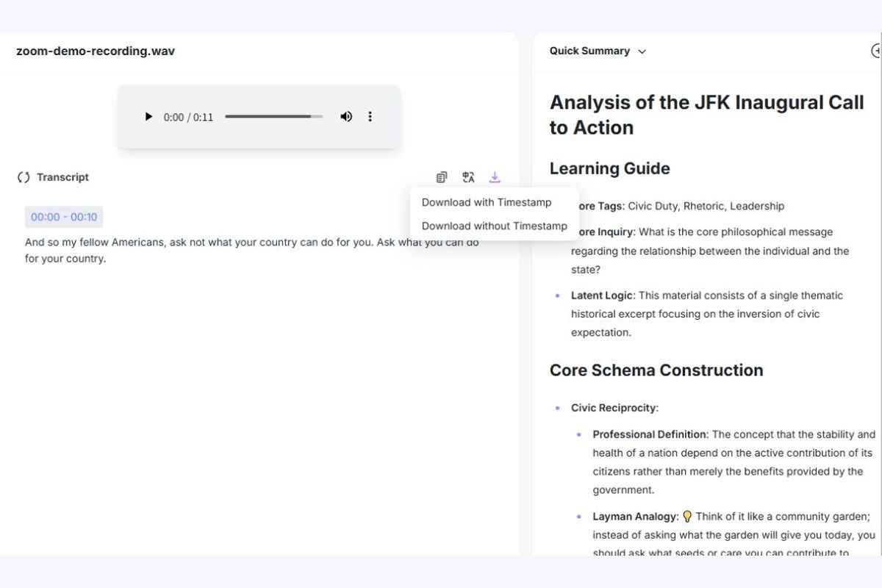Copy the transcript text icon
This screenshot has width=882, height=588.
tap(442, 177)
